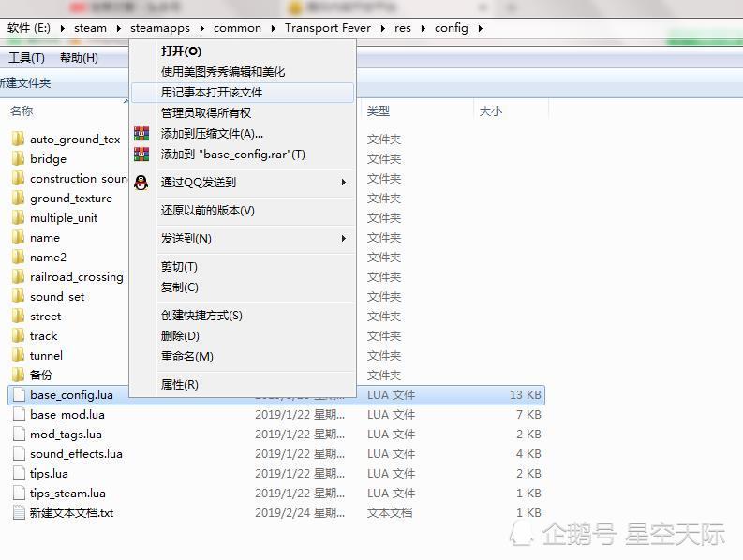Choose 打开(O) in the context menu

click(243, 52)
